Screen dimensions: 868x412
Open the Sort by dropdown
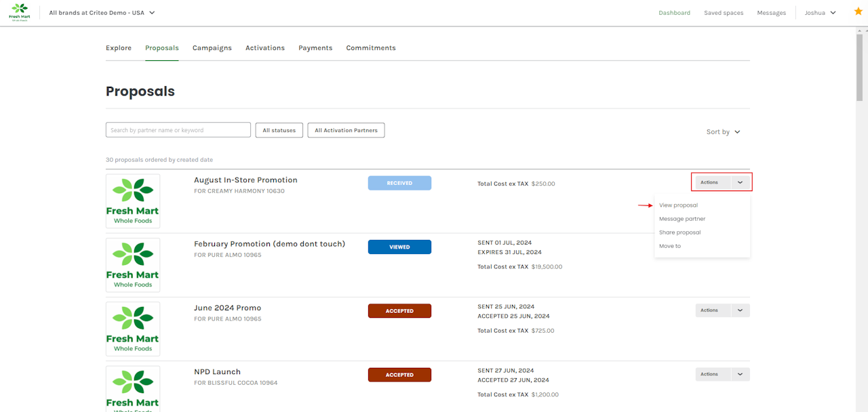tap(724, 132)
